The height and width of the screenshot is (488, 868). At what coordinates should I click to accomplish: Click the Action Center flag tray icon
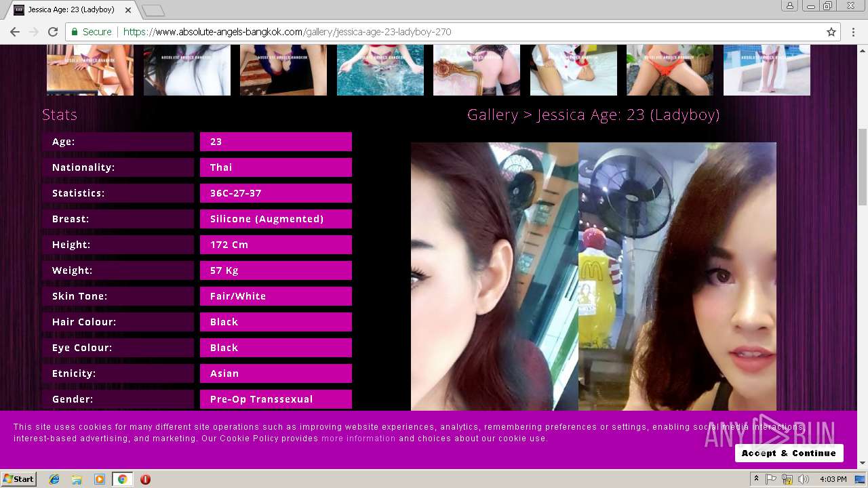(x=771, y=479)
